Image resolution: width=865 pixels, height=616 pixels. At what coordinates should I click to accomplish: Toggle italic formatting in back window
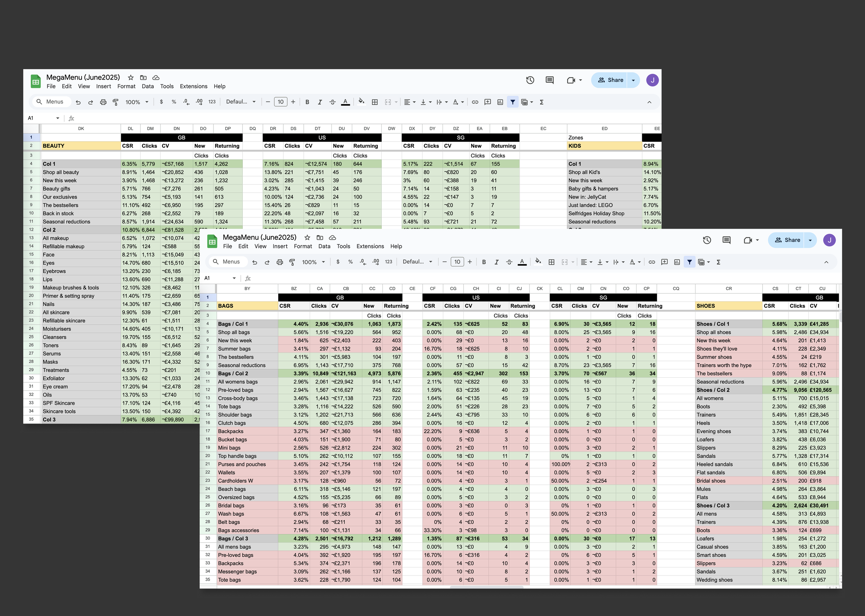click(x=320, y=102)
